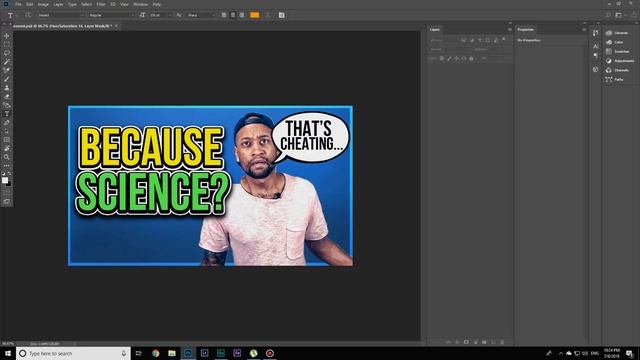Select the Spot Healing Brush tool
The image size is (640, 360).
pyautogui.click(x=7, y=71)
